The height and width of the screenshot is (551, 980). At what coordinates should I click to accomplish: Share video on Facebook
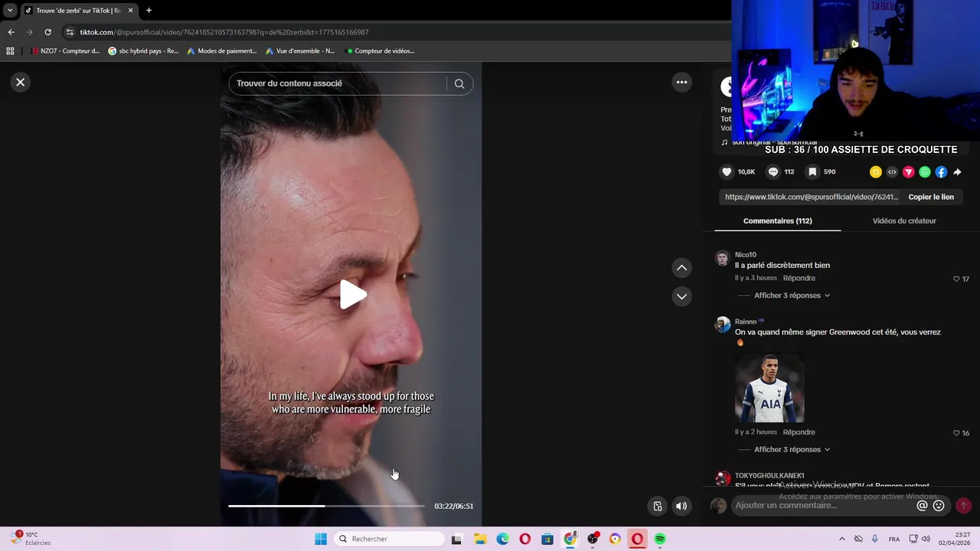click(x=941, y=172)
